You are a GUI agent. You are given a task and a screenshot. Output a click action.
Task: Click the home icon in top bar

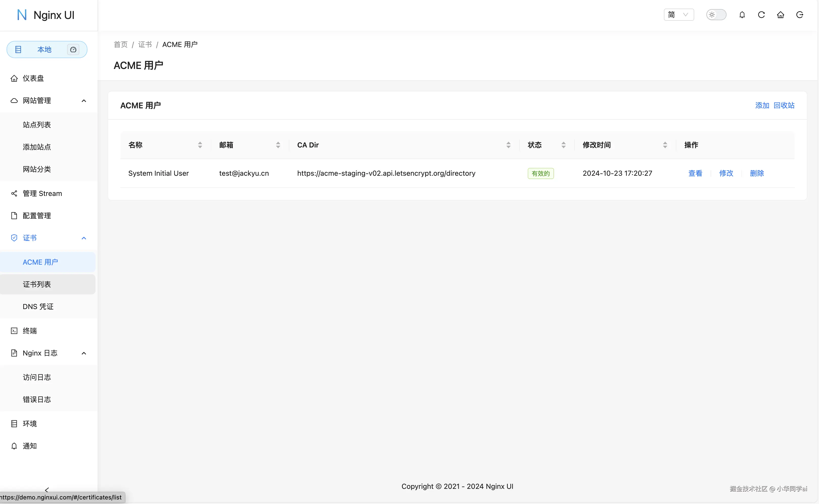click(x=780, y=15)
